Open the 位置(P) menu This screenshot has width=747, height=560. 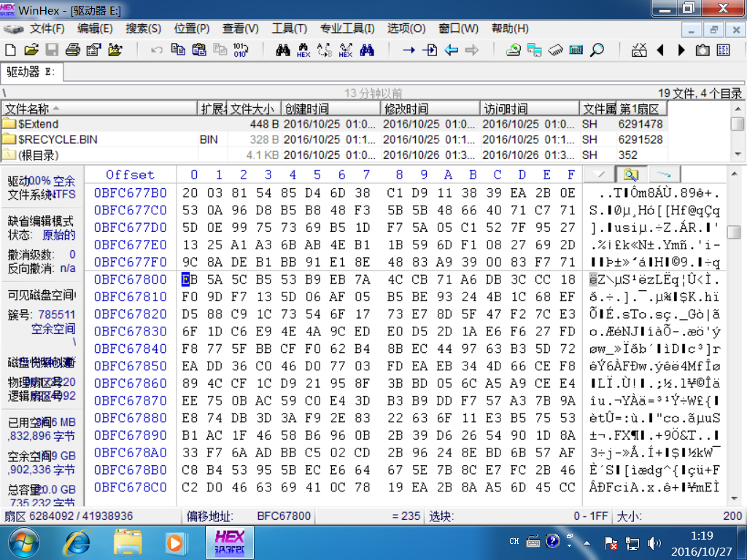(x=192, y=28)
